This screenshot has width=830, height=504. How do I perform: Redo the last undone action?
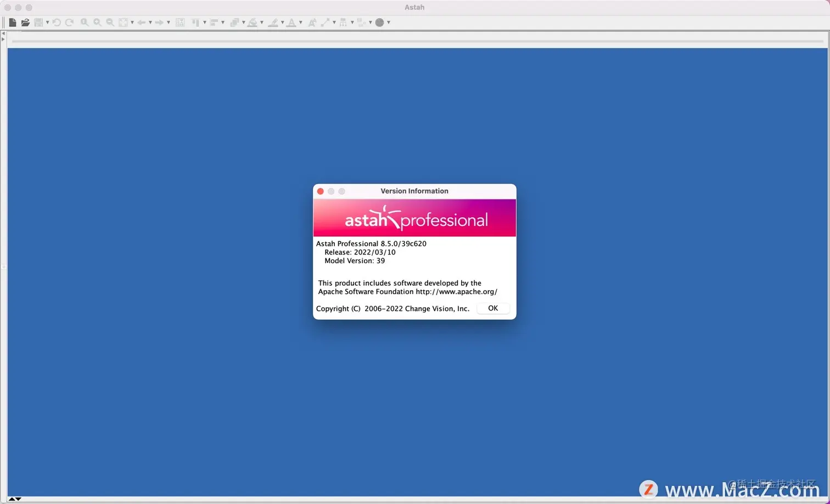(69, 22)
